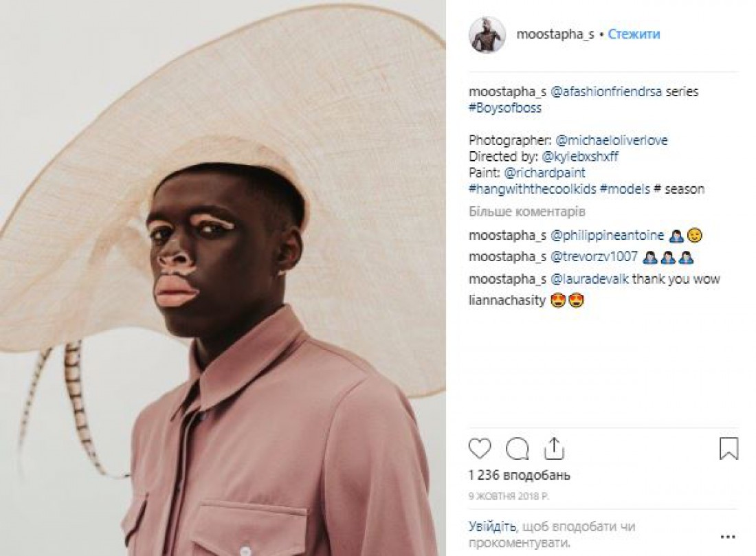This screenshot has width=756, height=556.
Task: Open the #Boysofboss hashtag
Action: point(505,108)
